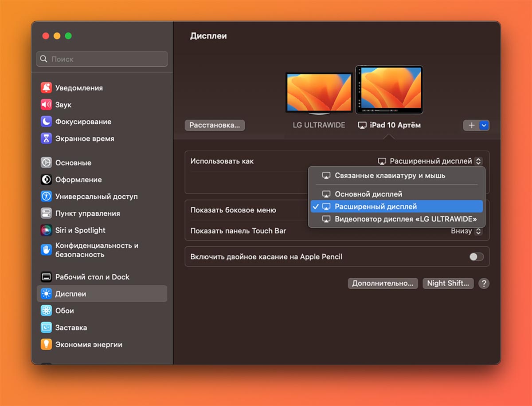This screenshot has width=532, height=406.
Task: Open Night Shift… settings button
Action: (448, 284)
